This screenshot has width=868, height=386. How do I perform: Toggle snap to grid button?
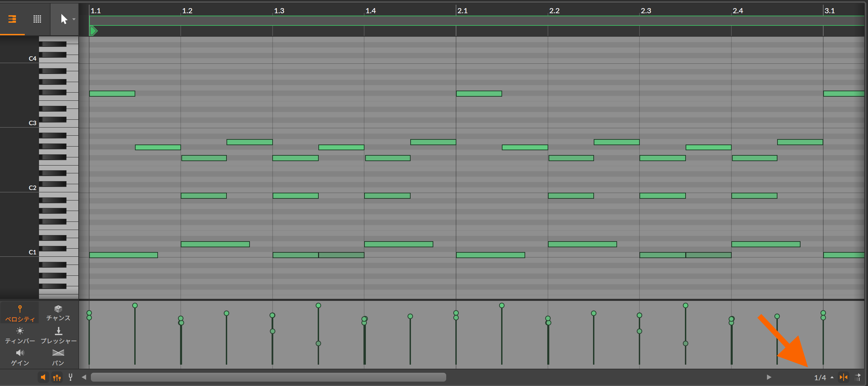[844, 377]
